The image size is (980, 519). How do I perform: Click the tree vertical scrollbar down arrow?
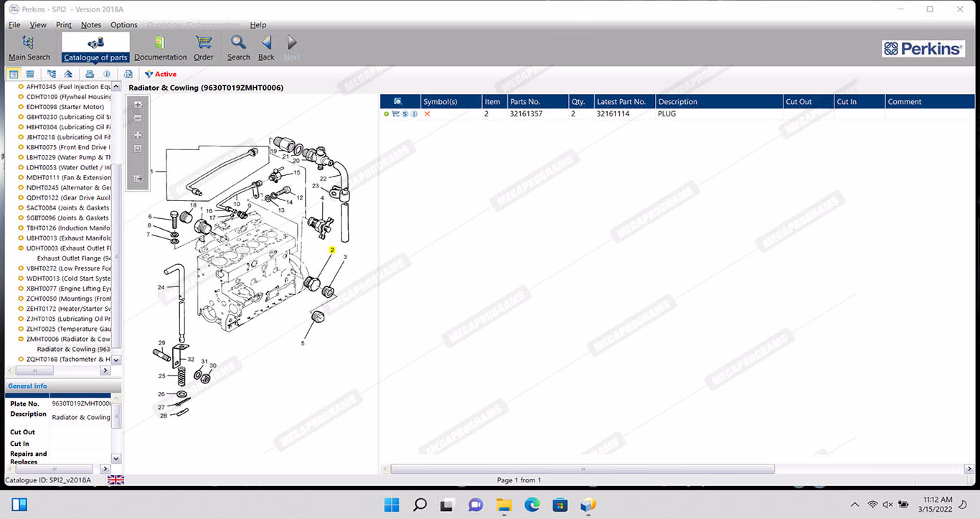click(x=116, y=360)
